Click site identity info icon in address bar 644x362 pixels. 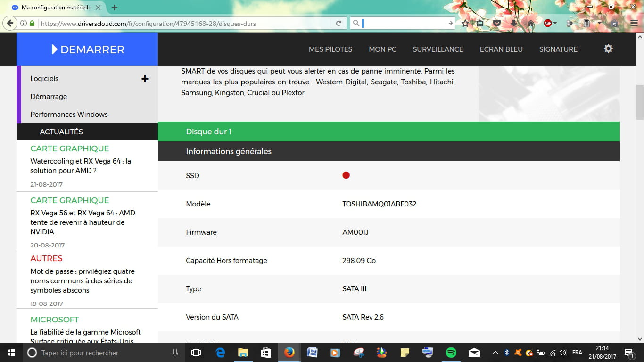[x=24, y=23]
